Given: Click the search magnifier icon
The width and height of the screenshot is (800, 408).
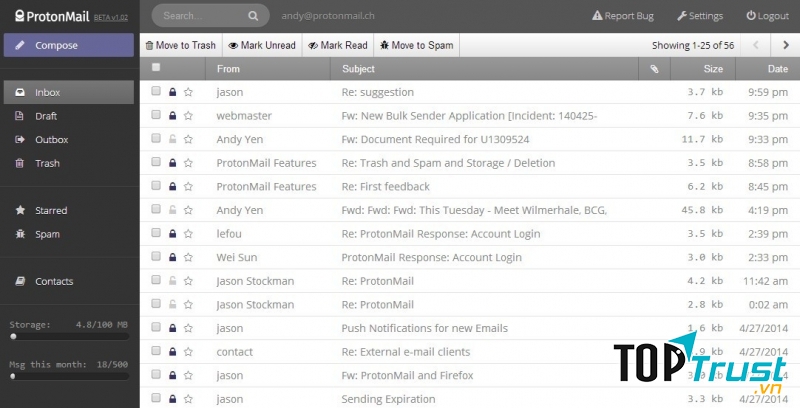Looking at the screenshot, I should pos(253,16).
